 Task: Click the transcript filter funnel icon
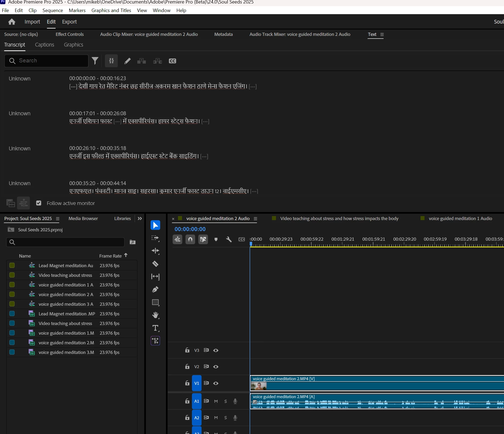point(95,61)
